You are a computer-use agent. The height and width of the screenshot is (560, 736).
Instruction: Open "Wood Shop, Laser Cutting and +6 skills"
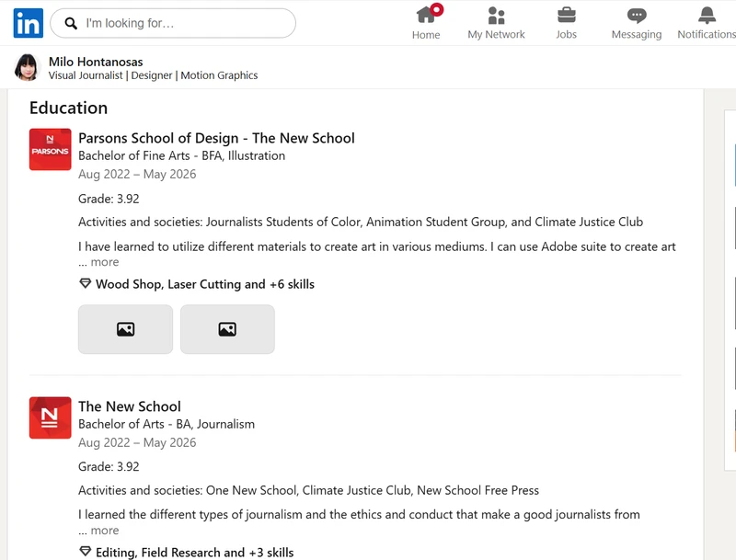(x=204, y=284)
